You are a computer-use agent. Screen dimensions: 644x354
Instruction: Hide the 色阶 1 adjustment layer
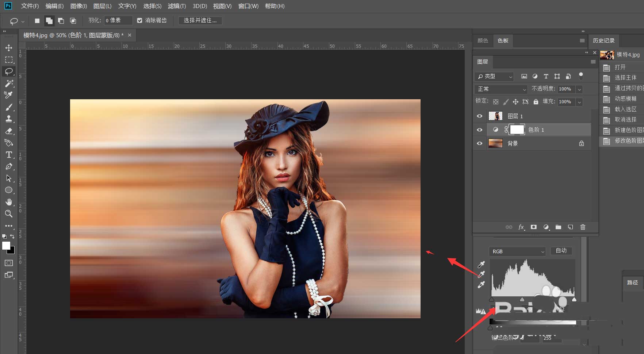480,130
